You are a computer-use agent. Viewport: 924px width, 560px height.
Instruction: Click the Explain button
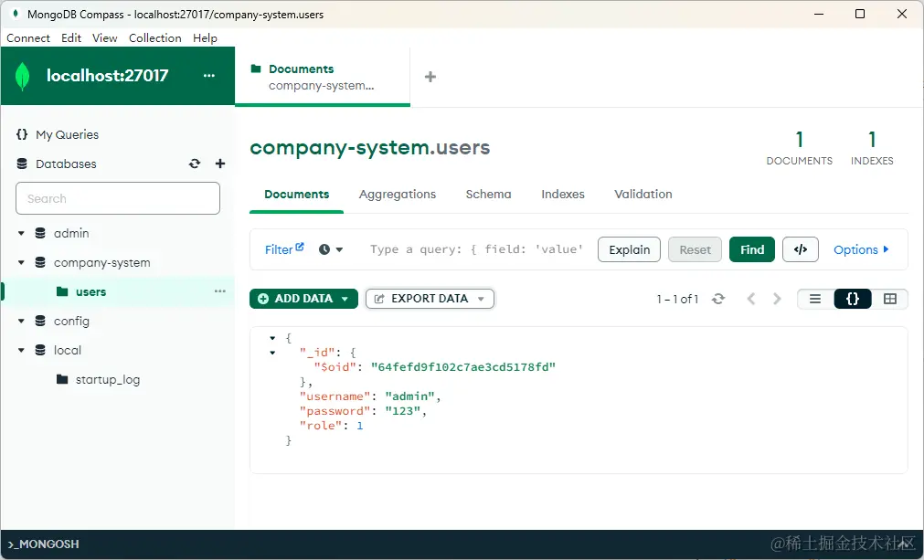point(630,249)
